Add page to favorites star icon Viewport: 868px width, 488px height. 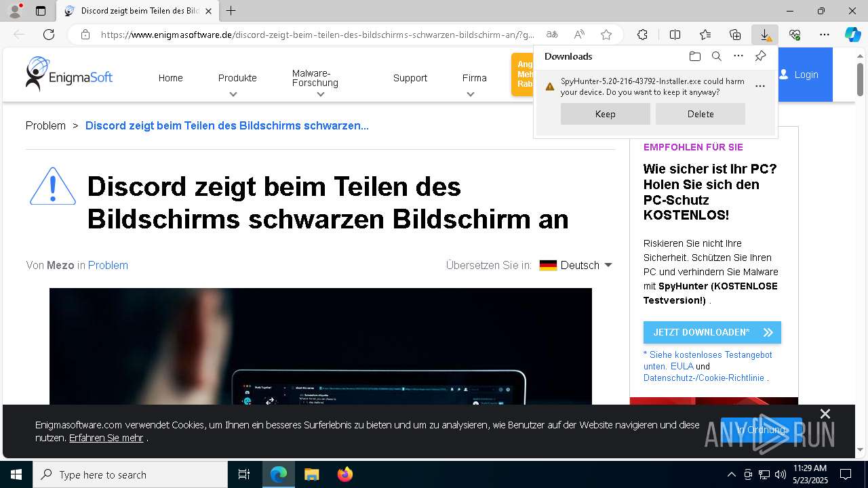(606, 35)
